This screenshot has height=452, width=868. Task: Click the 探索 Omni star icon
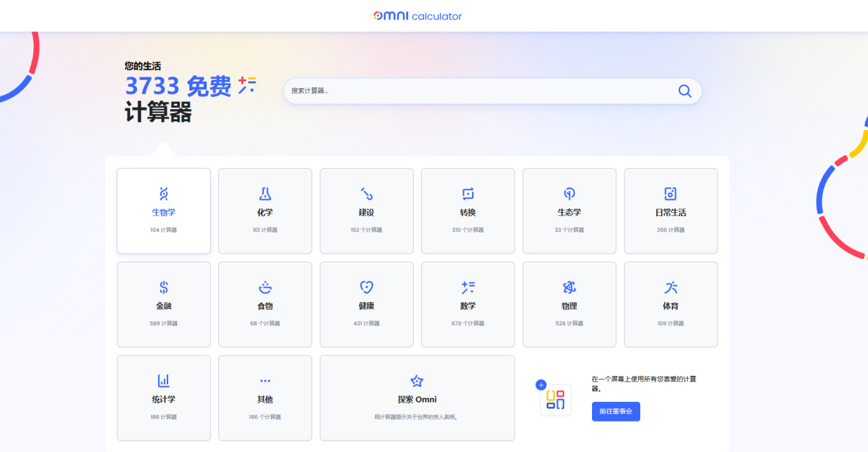[x=417, y=381]
